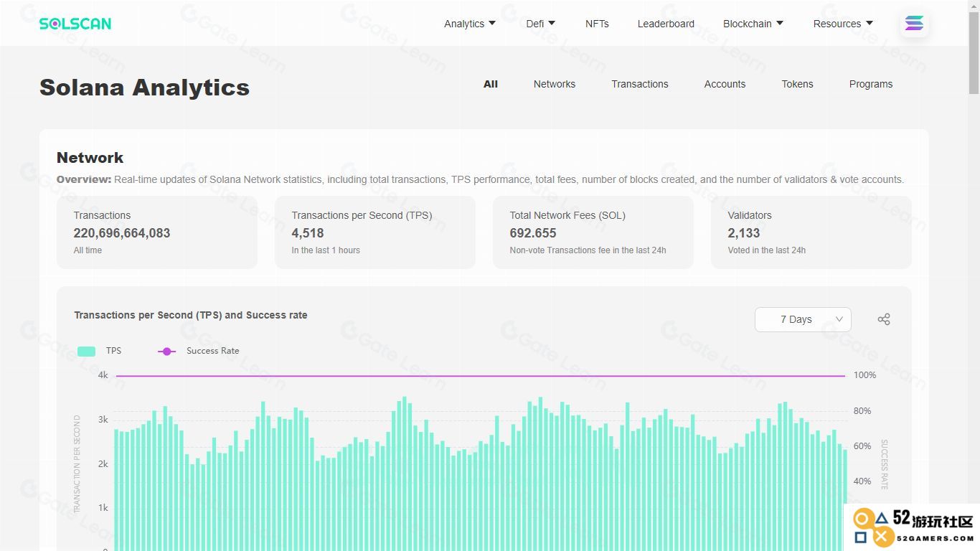Click the purple success rate line

coord(481,375)
